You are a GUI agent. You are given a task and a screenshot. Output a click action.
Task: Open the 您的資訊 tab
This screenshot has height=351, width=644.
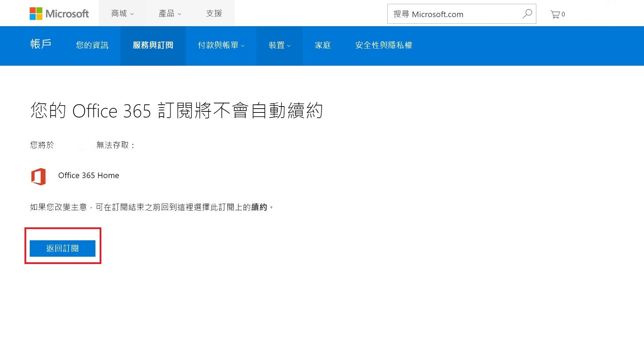[x=92, y=45]
